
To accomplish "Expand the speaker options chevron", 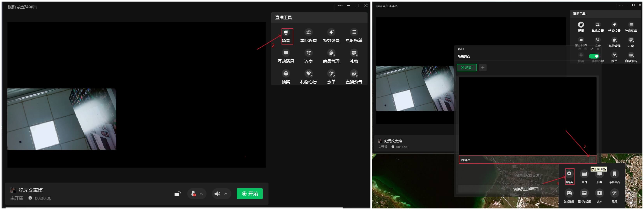I will pyautogui.click(x=225, y=194).
